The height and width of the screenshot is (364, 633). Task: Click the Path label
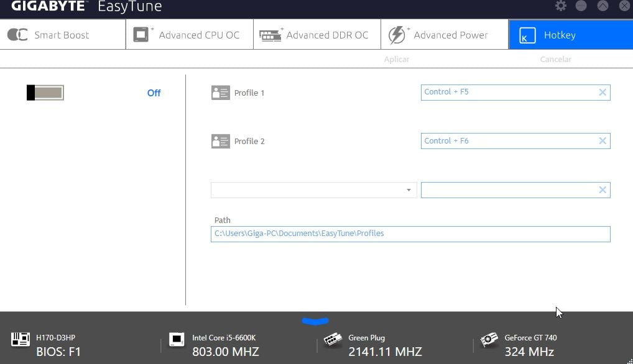point(223,220)
